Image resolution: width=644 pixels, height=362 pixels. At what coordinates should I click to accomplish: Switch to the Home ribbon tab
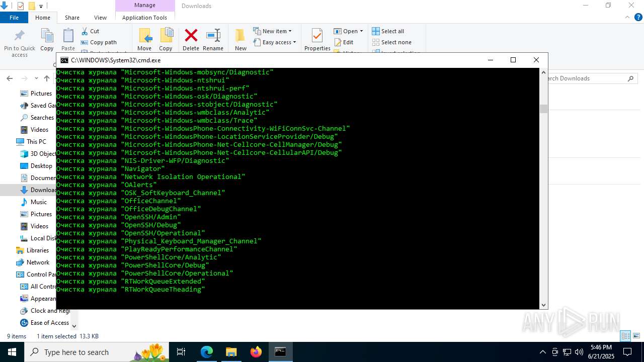tap(43, 18)
